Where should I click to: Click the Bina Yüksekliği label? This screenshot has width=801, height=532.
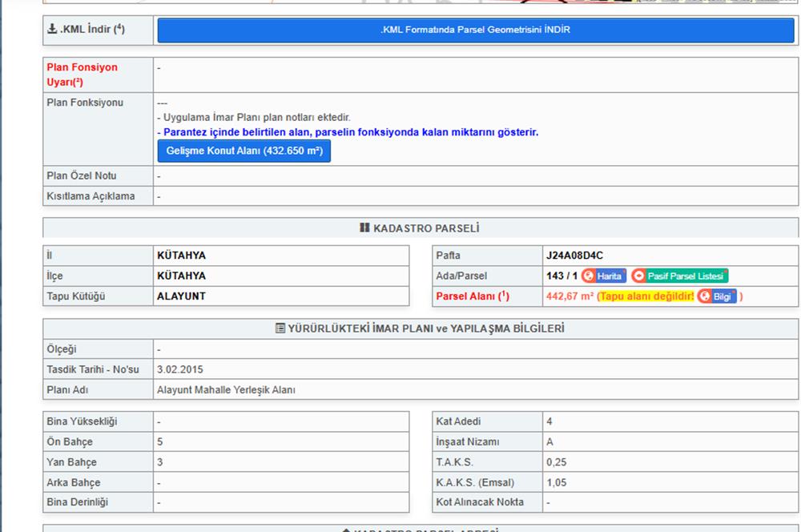coord(83,421)
